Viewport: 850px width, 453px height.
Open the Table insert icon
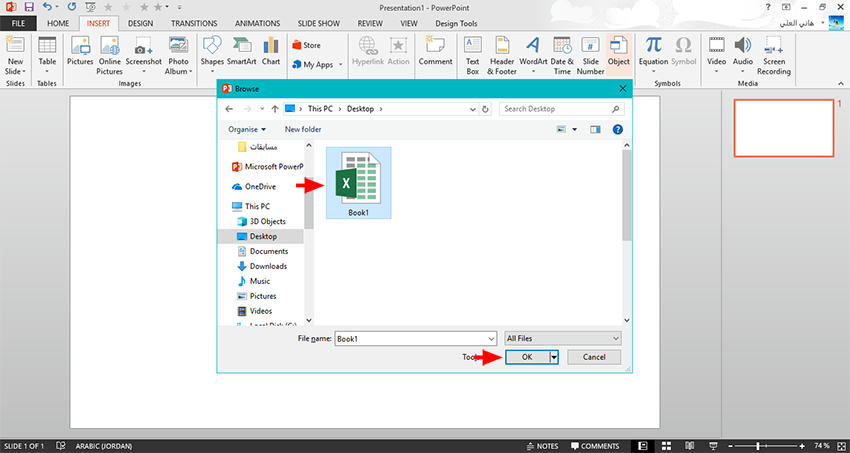click(x=47, y=56)
